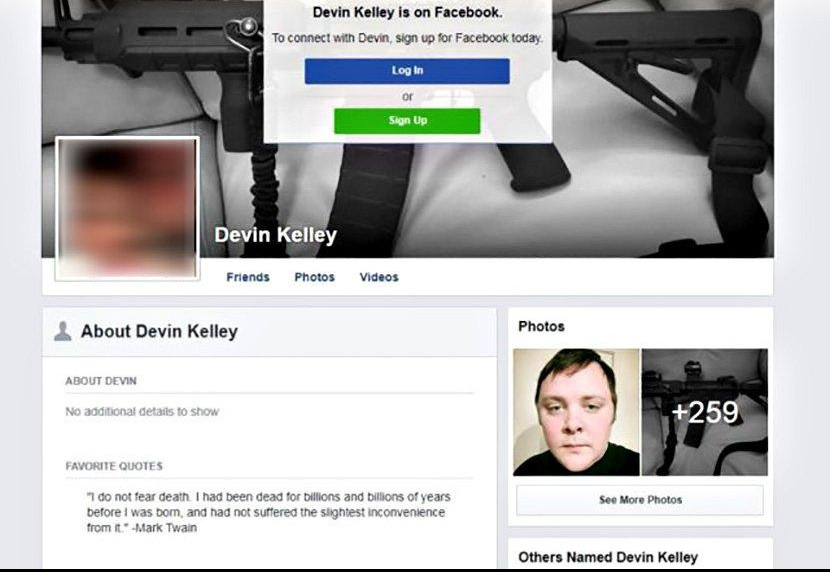
Task: Open the Videos tab
Action: 379,277
